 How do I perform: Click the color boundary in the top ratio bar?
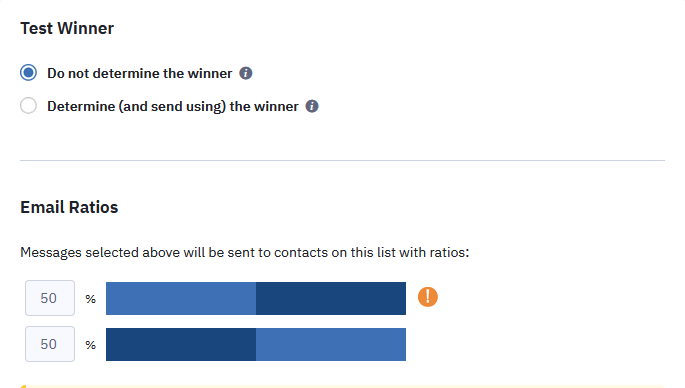click(x=256, y=298)
